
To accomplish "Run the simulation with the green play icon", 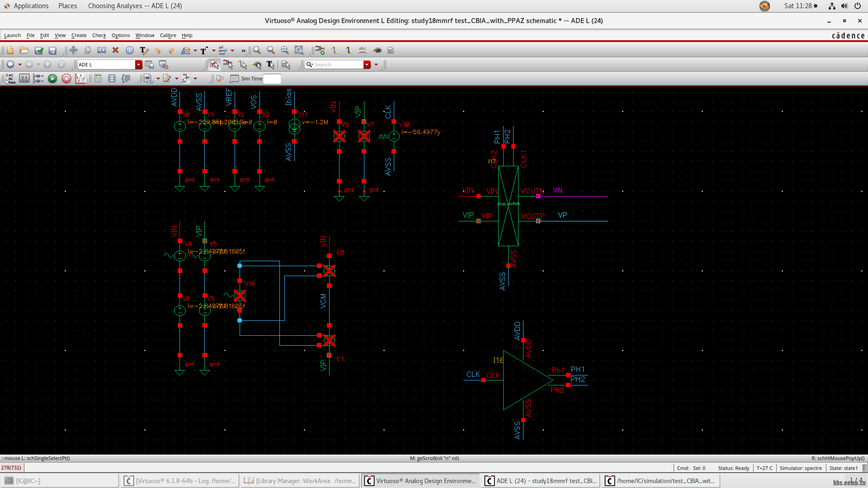I will pos(52,79).
